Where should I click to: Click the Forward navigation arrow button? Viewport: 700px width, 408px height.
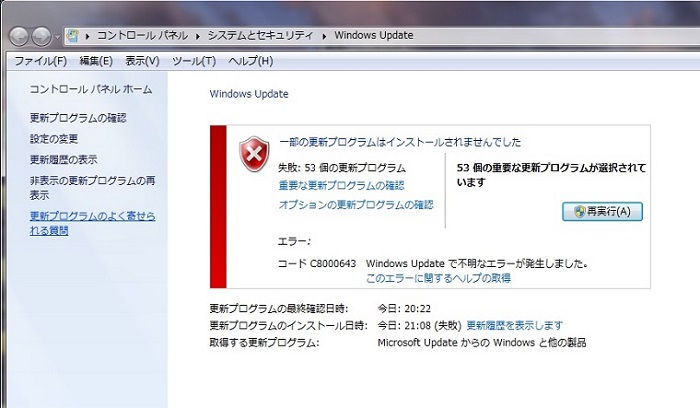[x=42, y=37]
